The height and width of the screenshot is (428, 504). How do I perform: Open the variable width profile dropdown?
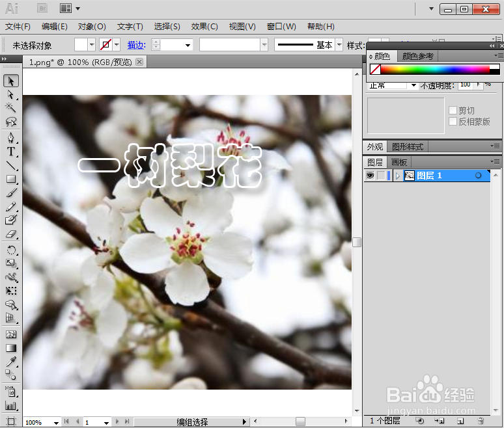point(264,45)
